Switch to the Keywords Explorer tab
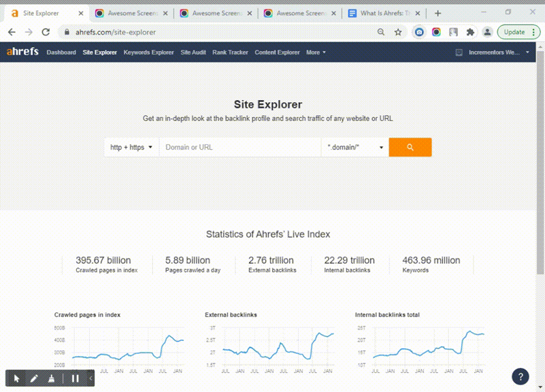This screenshot has width=545, height=392. coord(148,52)
